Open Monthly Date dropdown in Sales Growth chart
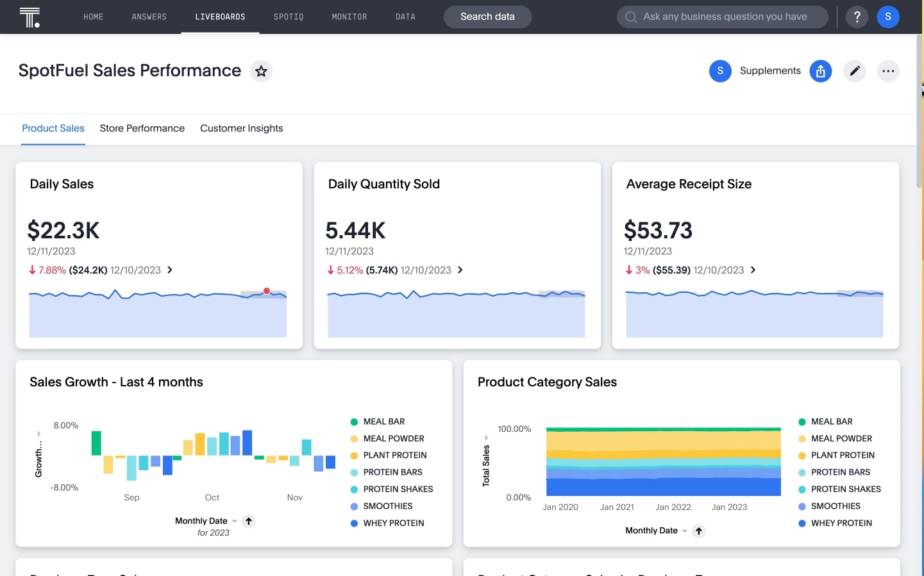This screenshot has width=924, height=576. (206, 521)
